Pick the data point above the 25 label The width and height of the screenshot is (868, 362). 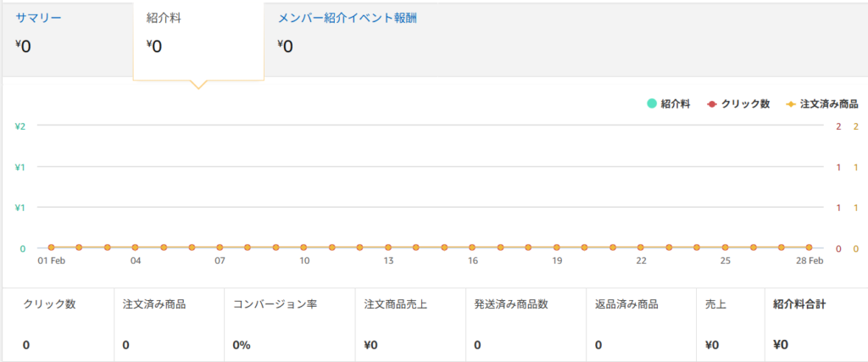(725, 248)
